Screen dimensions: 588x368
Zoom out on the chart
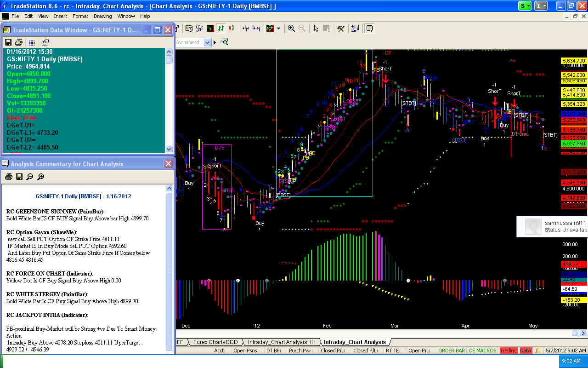point(302,29)
